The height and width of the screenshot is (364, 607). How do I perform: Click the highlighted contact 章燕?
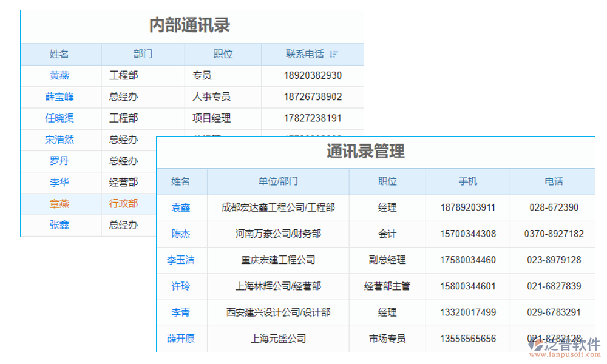point(60,204)
